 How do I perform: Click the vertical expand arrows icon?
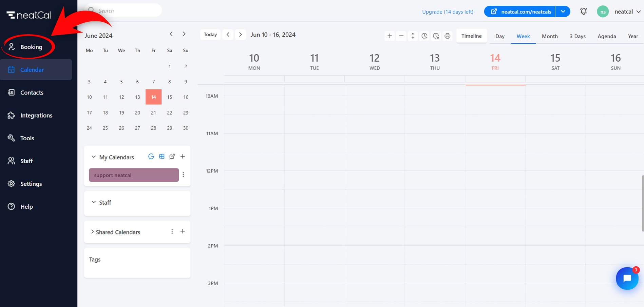[413, 36]
